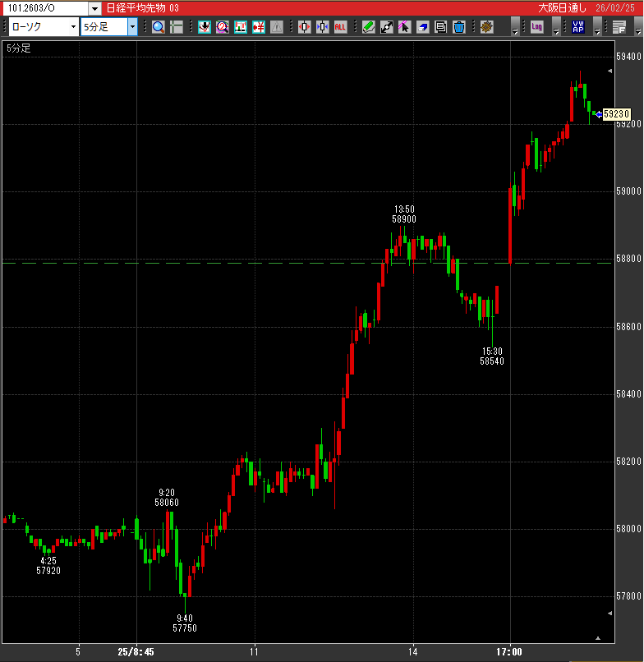Click the magnifying glass zoom icon

[x=159, y=27]
